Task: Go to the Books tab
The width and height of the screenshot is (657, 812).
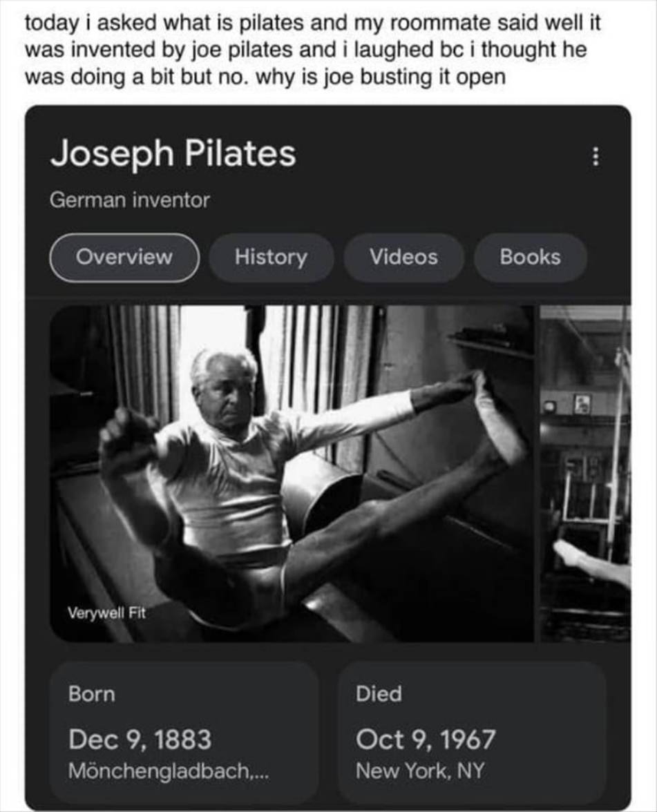Action: (x=530, y=258)
